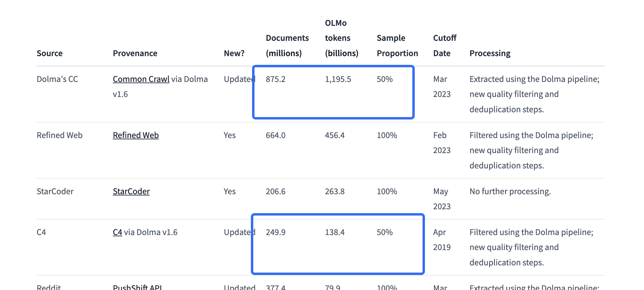Click the OLMo tokens (billions) header
The image size is (644, 290).
click(342, 38)
